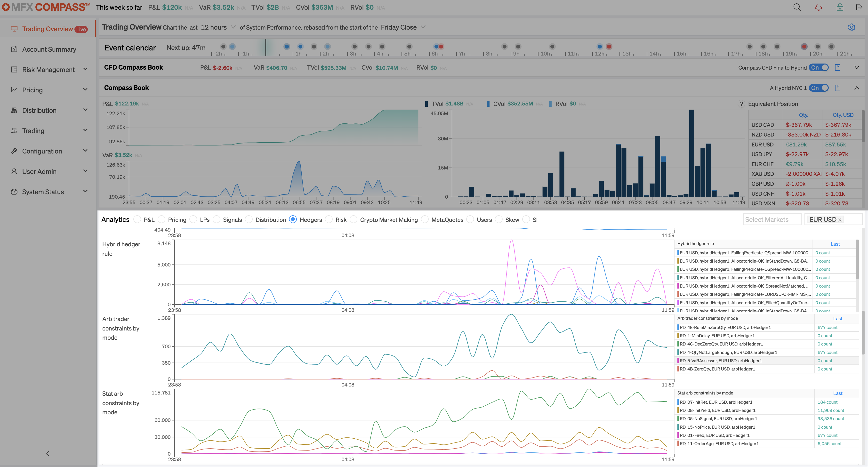The width and height of the screenshot is (868, 467).
Task: Click the Select Markets input field
Action: pyautogui.click(x=772, y=219)
